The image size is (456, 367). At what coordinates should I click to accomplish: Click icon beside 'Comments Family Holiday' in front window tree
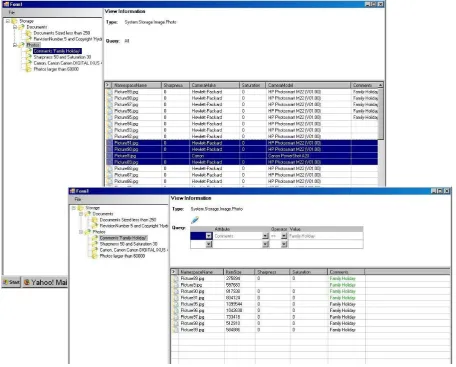tap(95, 238)
